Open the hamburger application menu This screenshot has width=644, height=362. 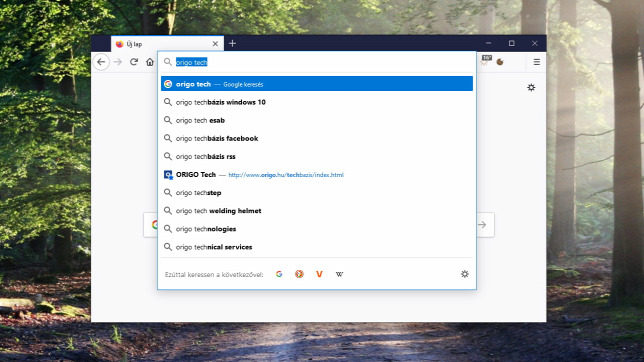pos(536,62)
